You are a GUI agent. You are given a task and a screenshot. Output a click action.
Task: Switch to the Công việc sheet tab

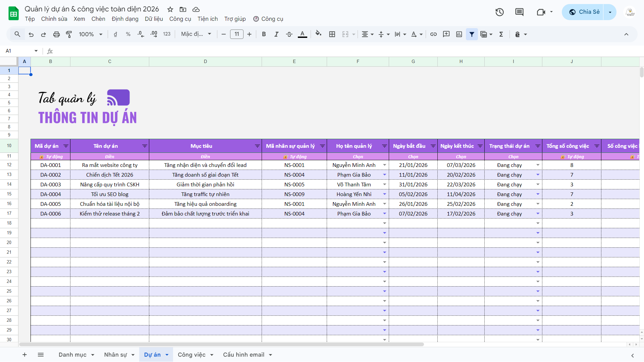tap(191, 355)
